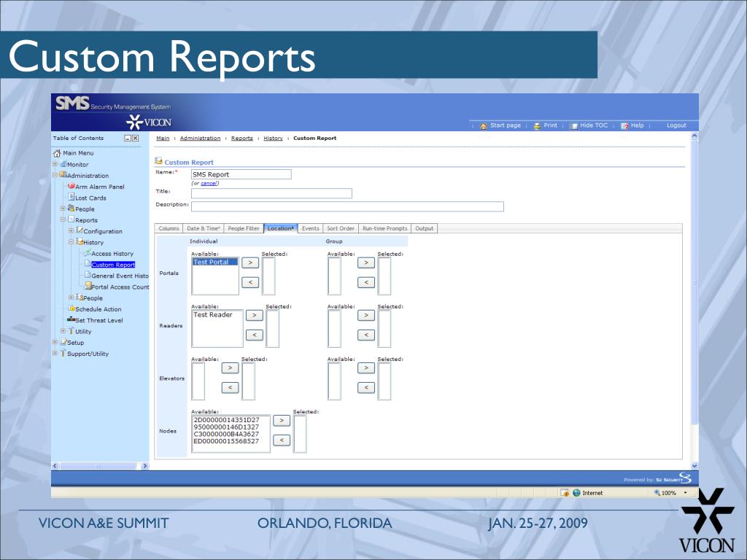Collapse the Administration tree node
747x560 pixels.
click(x=55, y=175)
